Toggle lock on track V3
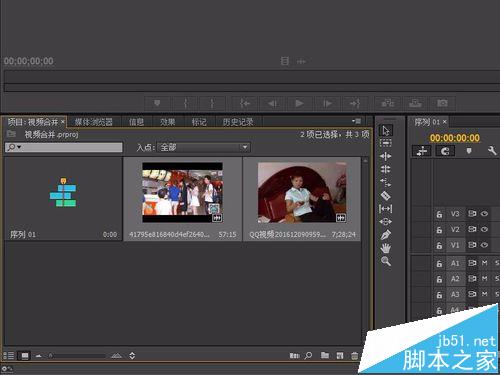The width and height of the screenshot is (500, 375). pyautogui.click(x=439, y=214)
